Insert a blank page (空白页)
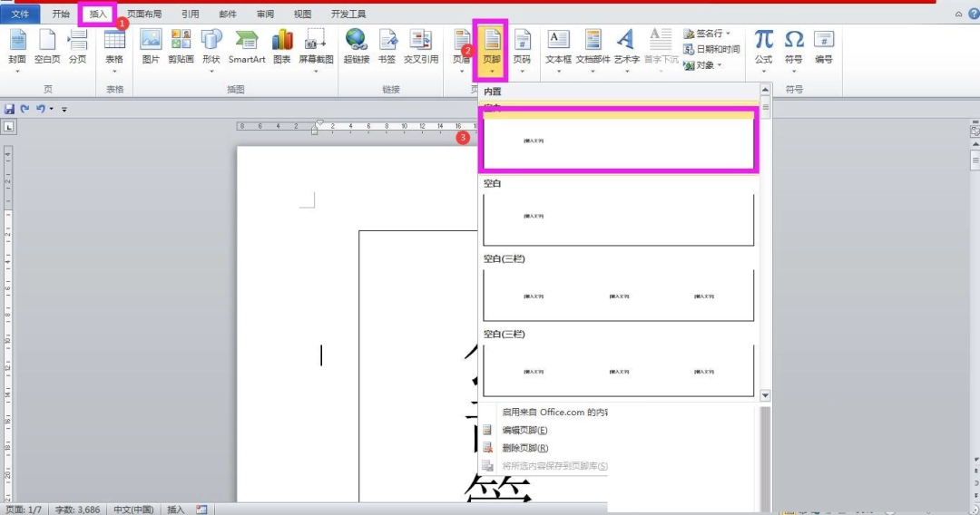 [47, 48]
